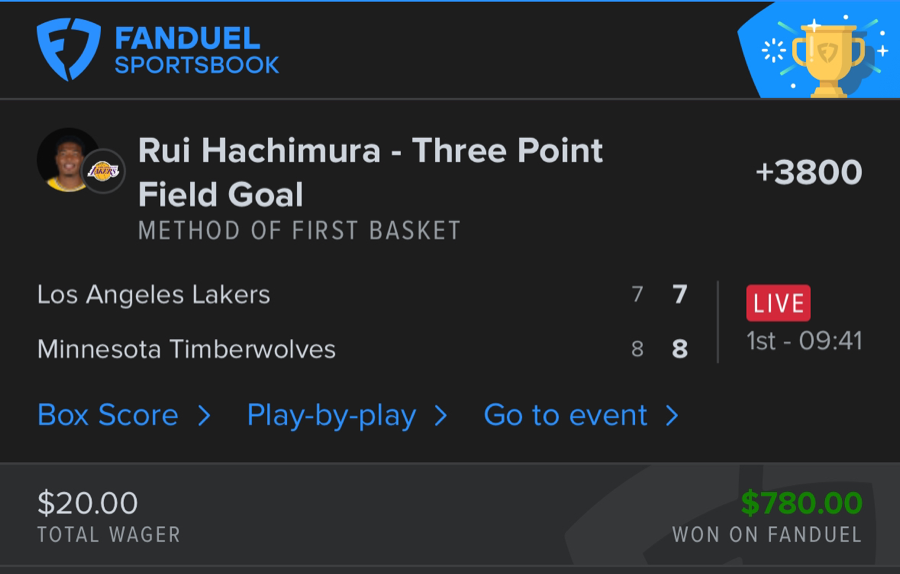900x574 pixels.
Task: Click the Lakers team logo badge
Action: coord(103,171)
